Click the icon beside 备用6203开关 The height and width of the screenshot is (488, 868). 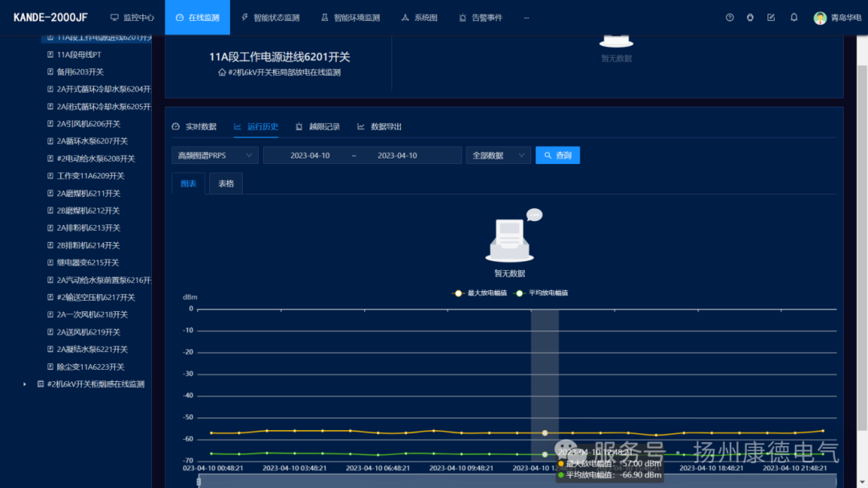click(50, 72)
